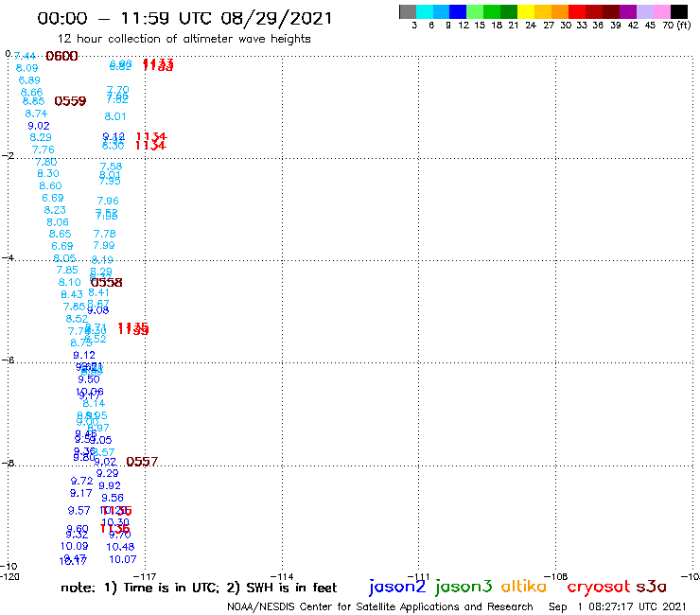Click the wave height value '10.48'
This screenshot has width=700, height=615.
120,547
